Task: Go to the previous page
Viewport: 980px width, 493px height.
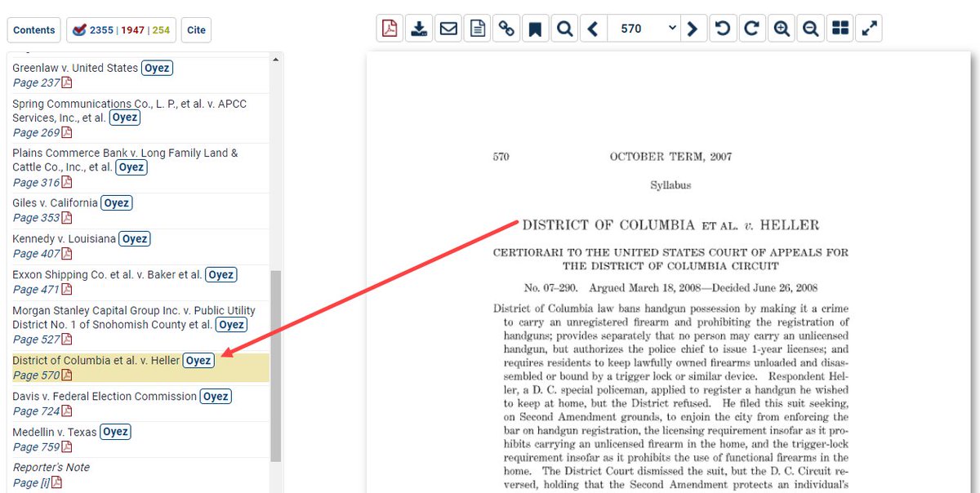Action: (594, 27)
